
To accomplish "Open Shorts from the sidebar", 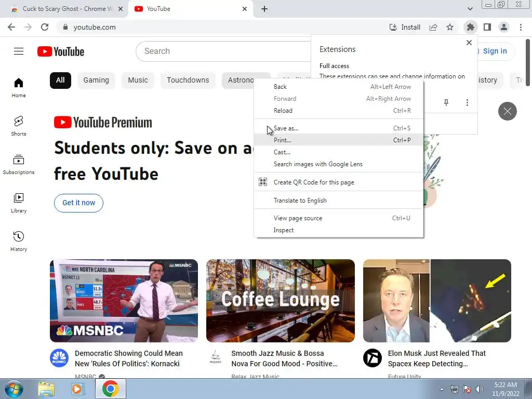I will tap(19, 126).
